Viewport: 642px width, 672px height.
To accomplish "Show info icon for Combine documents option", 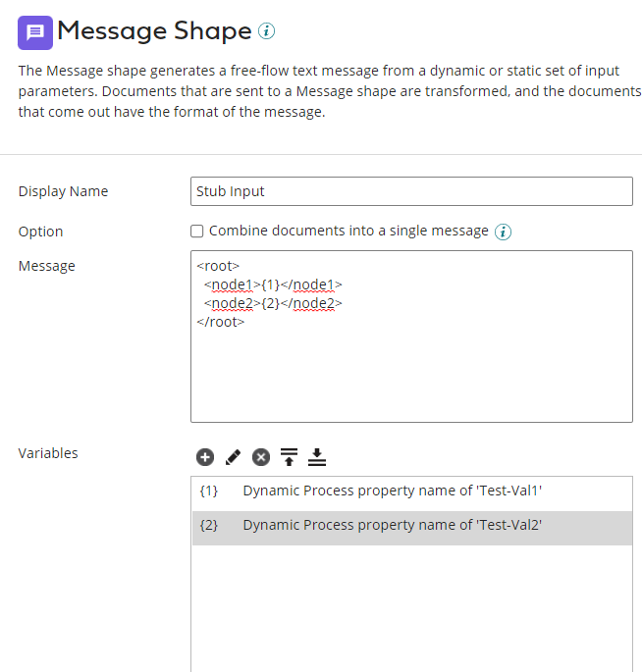I will pos(504,232).
